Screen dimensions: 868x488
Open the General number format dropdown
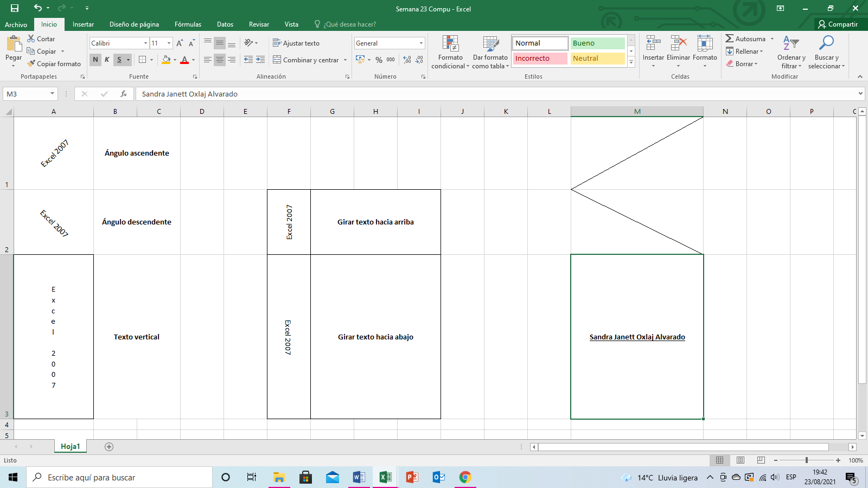coord(421,43)
